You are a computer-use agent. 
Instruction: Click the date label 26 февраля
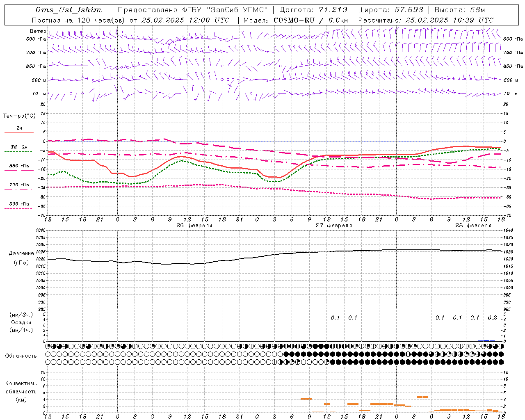click(194, 226)
